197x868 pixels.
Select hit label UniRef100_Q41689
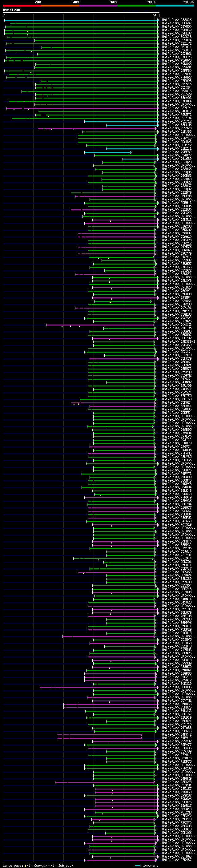[177, 159]
